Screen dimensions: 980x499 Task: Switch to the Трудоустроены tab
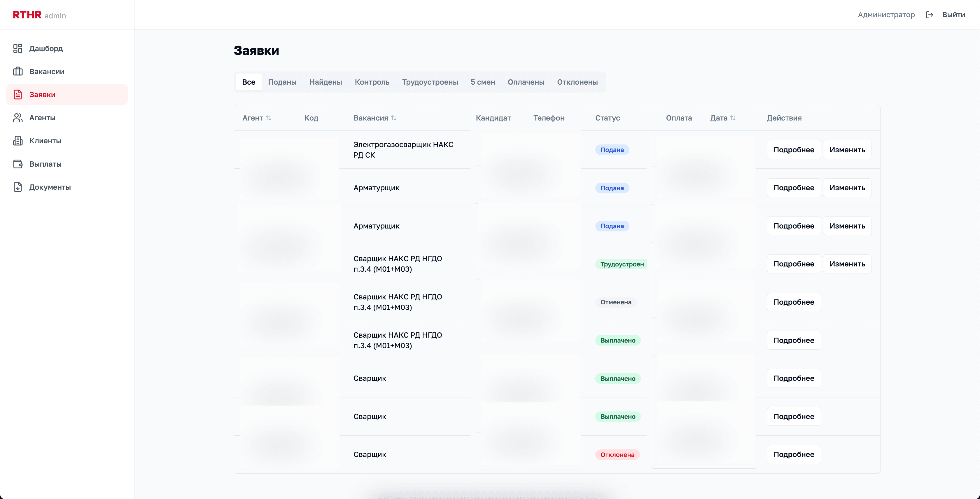coord(430,82)
